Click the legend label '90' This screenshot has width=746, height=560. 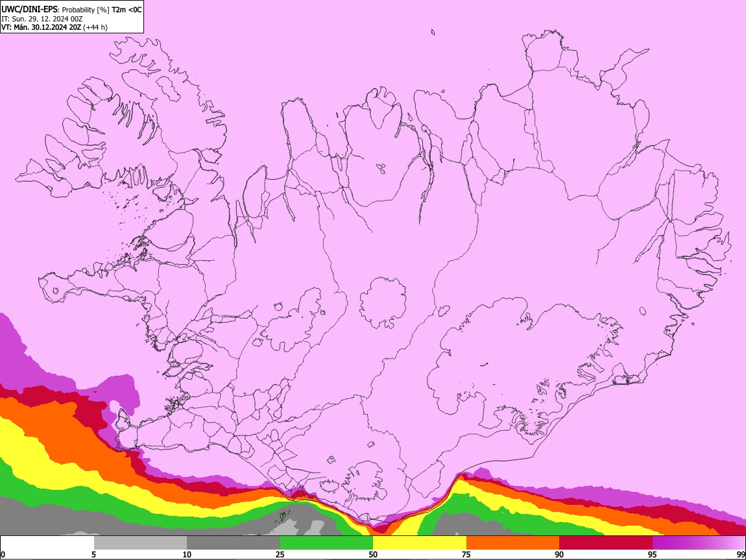point(559,554)
